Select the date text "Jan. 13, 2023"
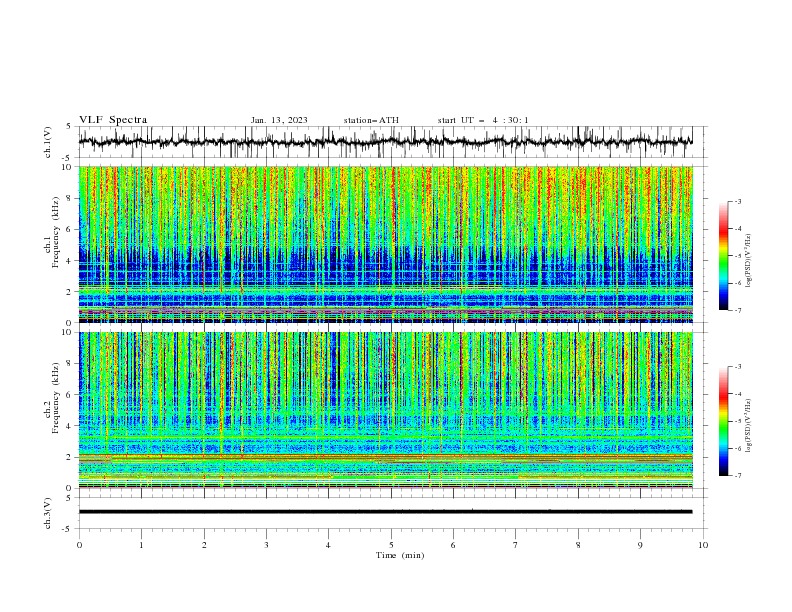792x612 pixels. [279, 120]
